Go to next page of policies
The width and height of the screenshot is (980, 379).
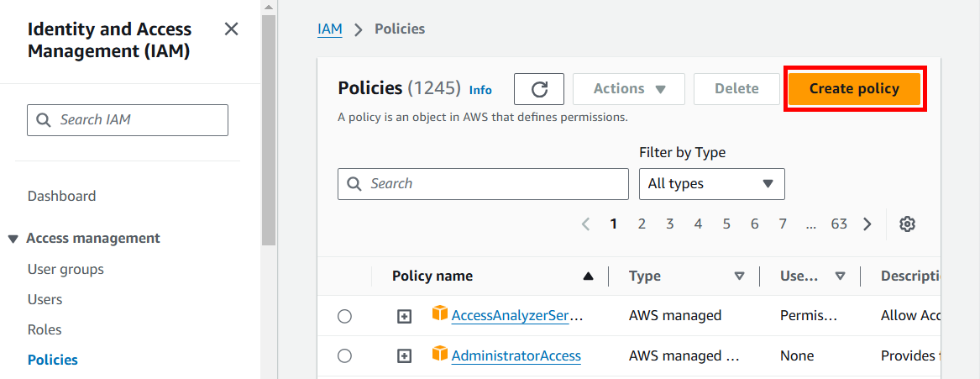pos(867,224)
